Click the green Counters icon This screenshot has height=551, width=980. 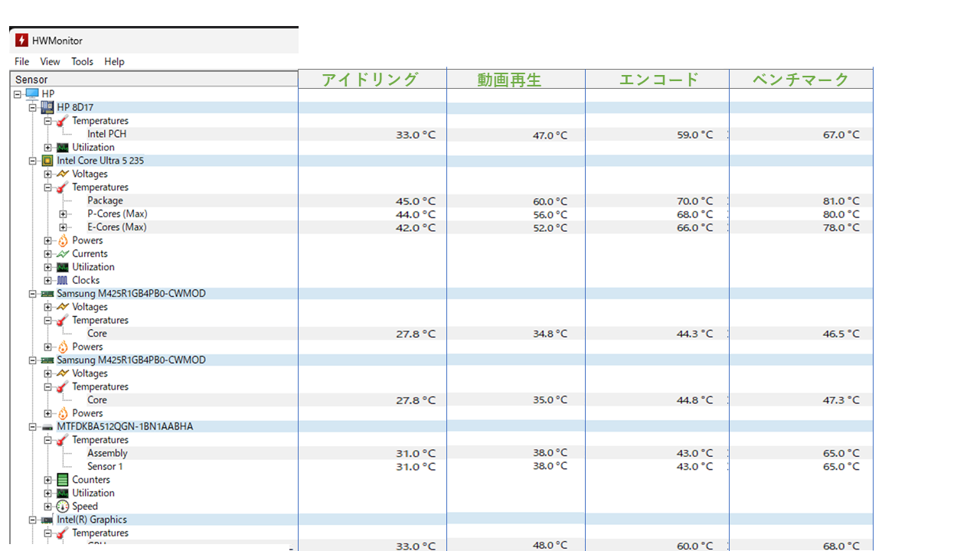[63, 480]
